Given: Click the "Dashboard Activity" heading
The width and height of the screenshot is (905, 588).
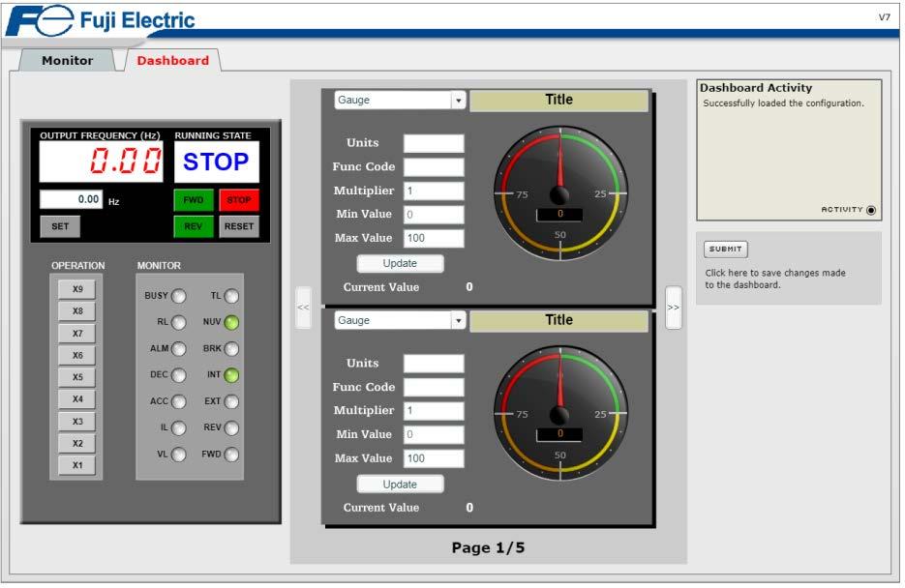Looking at the screenshot, I should (x=756, y=88).
